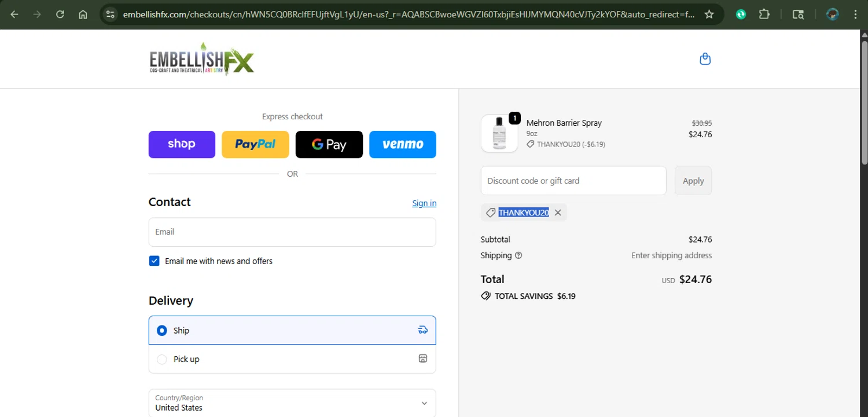Open the browser home page
This screenshot has height=417, width=868.
pyautogui.click(x=83, y=14)
